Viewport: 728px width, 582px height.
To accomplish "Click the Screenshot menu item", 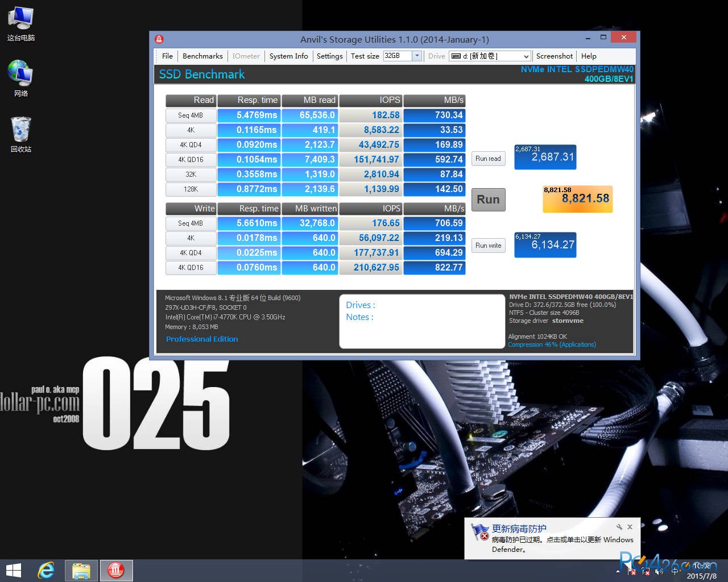I will pos(554,56).
